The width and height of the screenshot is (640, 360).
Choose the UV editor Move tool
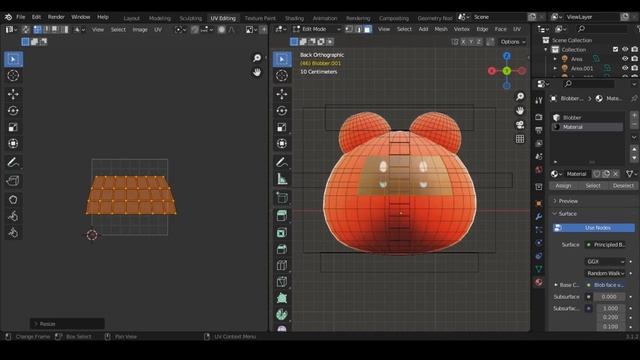coord(13,94)
